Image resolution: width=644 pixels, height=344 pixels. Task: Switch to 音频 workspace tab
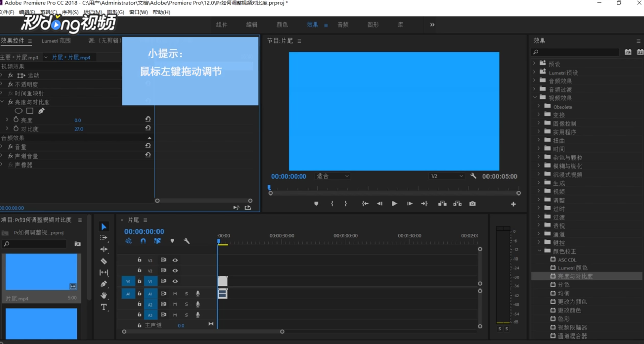(x=343, y=25)
